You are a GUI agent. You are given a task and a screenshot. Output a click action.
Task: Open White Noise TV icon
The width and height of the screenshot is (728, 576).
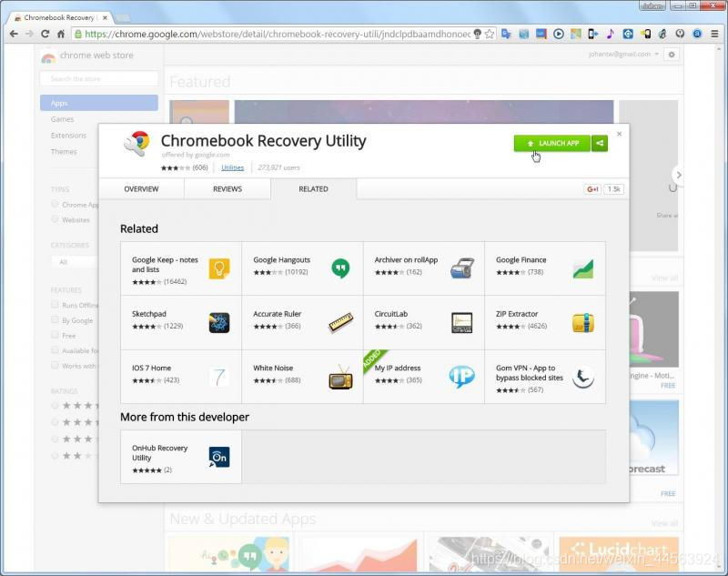tap(340, 377)
